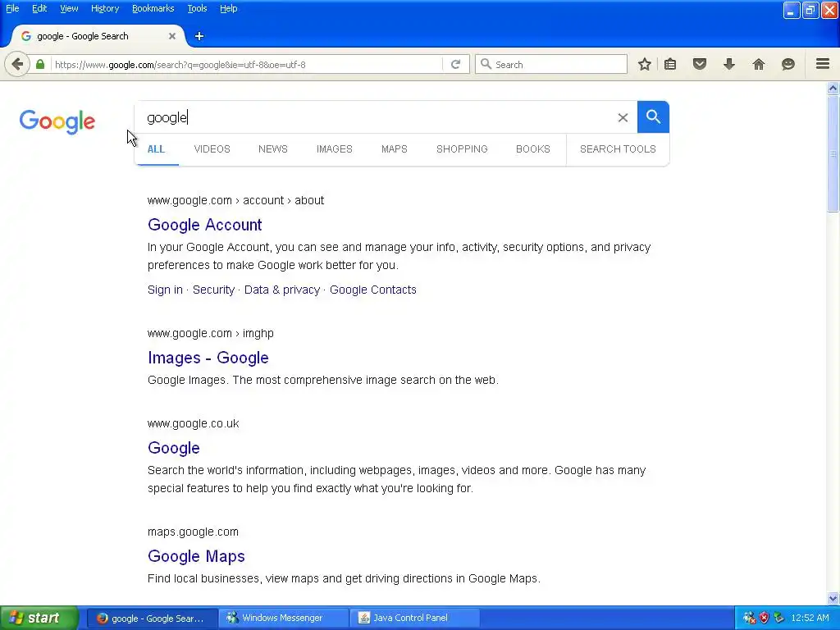Viewport: 840px width, 630px height.
Task: Open the Downloads arrow icon
Action: point(729,65)
